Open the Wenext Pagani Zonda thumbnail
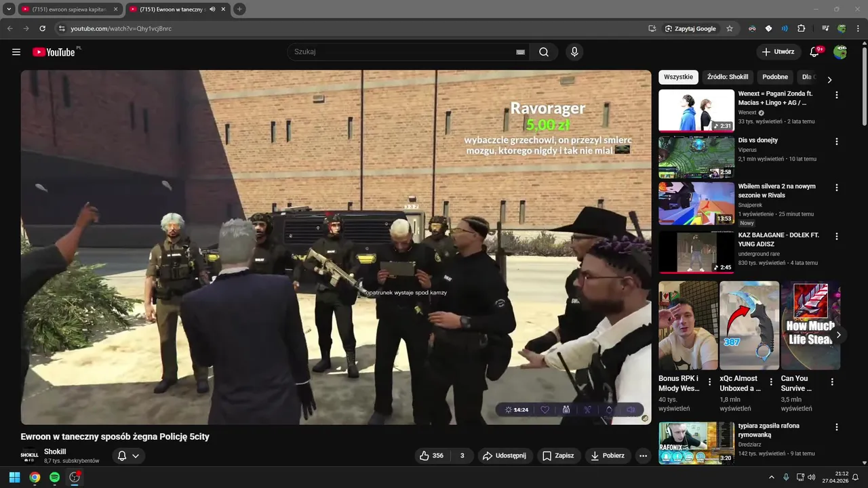Screen dimensions: 868x488 (696, 110)
